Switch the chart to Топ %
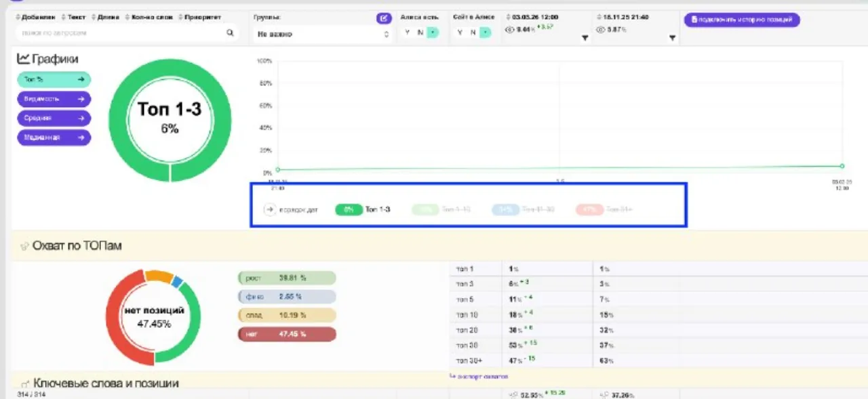Screen dimensions: 868x399 click(54, 79)
